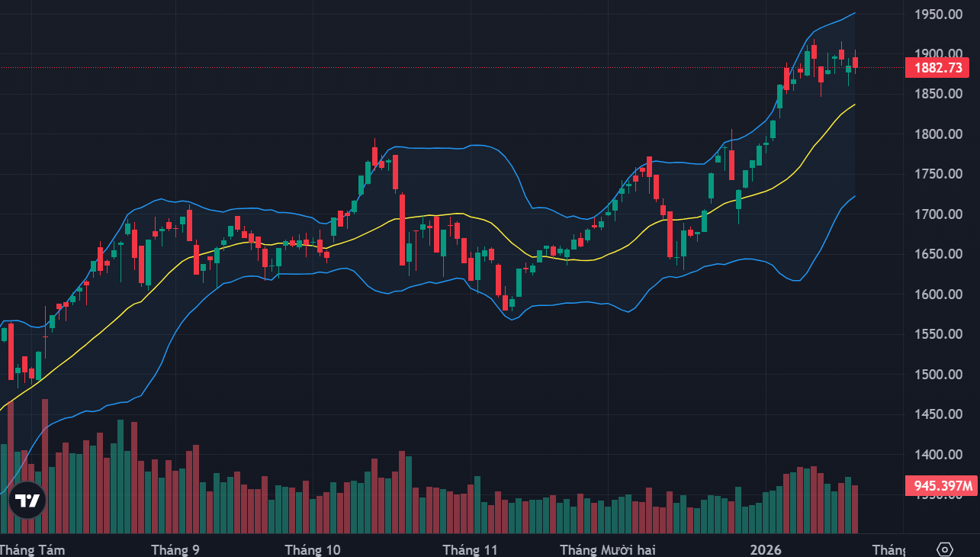Select the volume label 945.397M
Image resolution: width=980 pixels, height=557 pixels.
tap(938, 485)
